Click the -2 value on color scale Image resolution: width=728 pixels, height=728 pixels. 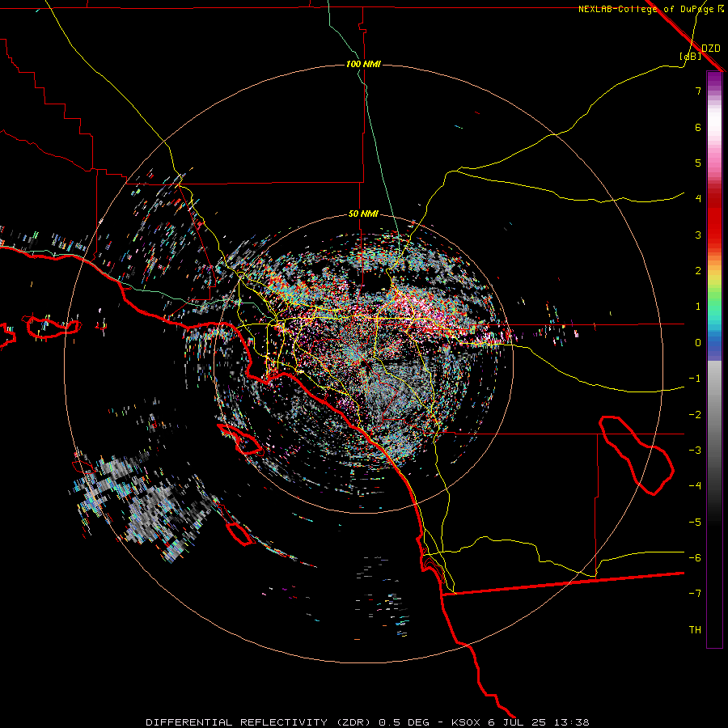tap(695, 415)
